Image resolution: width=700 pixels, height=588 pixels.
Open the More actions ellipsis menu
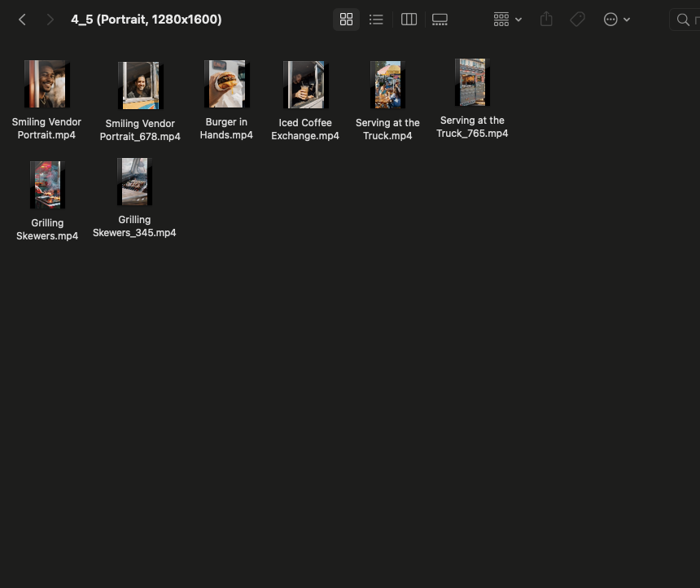point(616,20)
